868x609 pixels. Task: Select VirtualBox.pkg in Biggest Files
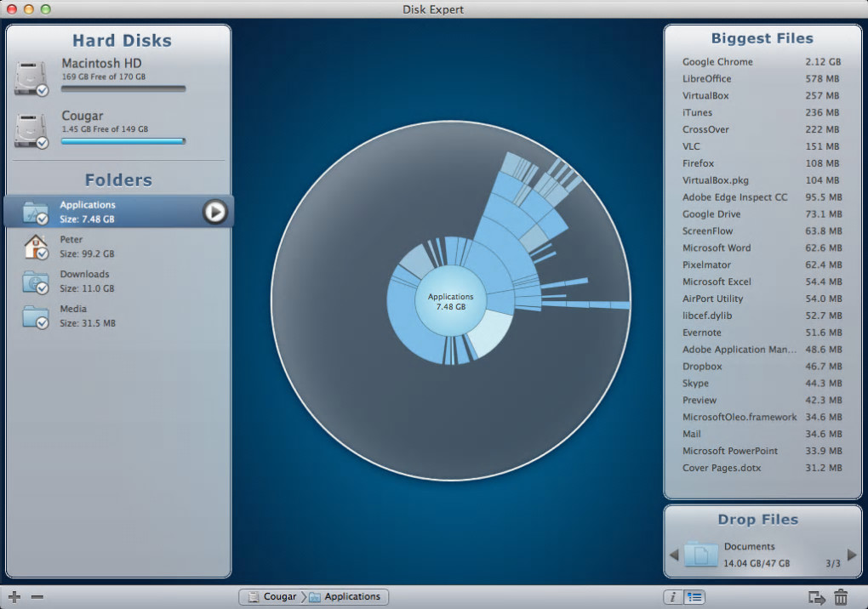pyautogui.click(x=762, y=180)
